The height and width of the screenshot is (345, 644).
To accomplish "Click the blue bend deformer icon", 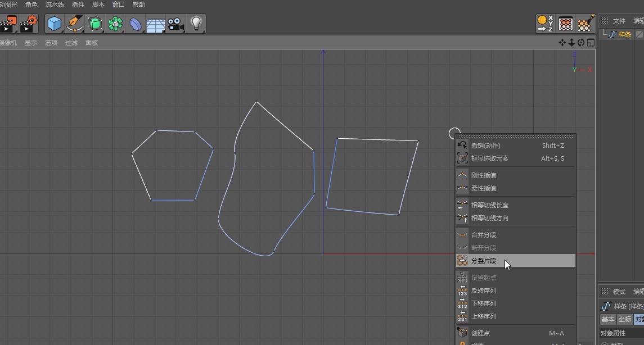I will coord(135,24).
